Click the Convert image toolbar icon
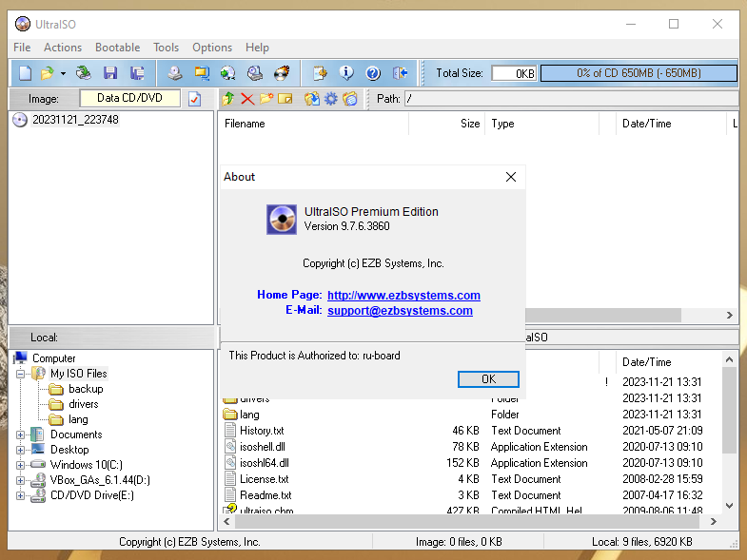747x560 pixels. (x=228, y=73)
